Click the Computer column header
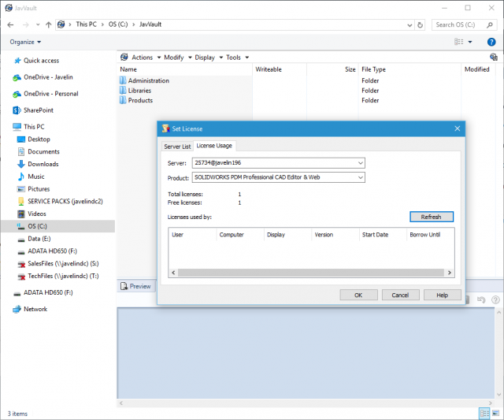 click(232, 235)
